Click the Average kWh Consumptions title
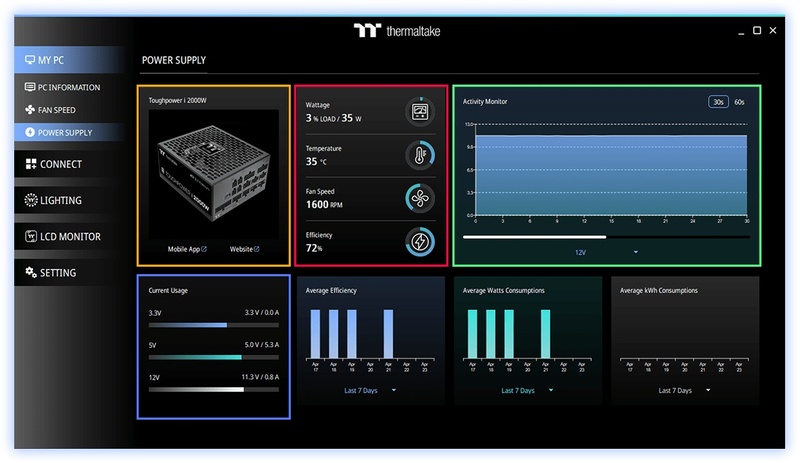This screenshot has width=800, height=463. tap(659, 290)
